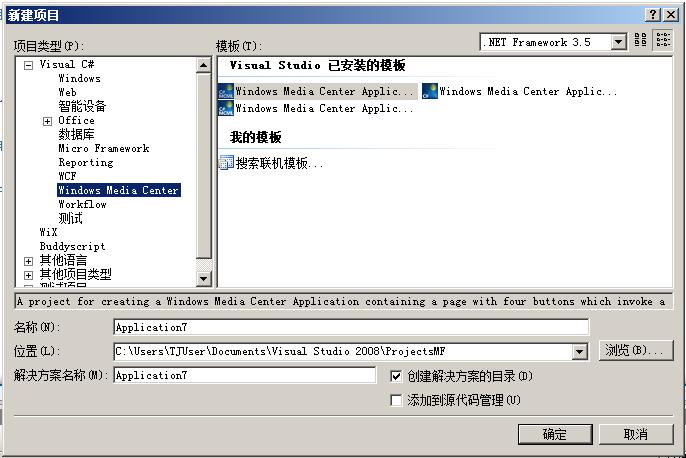
Task: Expand the 其他项目类型 tree node
Action: [x=28, y=275]
